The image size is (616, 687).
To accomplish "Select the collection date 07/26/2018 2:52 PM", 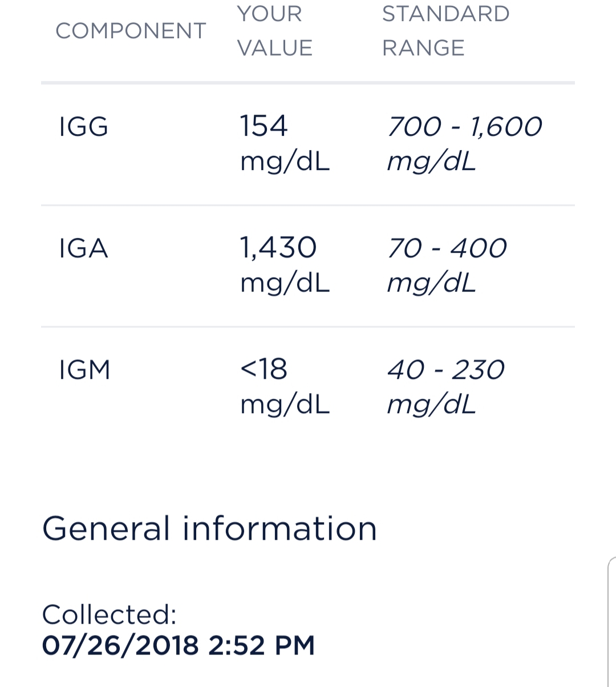I will coord(179,645).
